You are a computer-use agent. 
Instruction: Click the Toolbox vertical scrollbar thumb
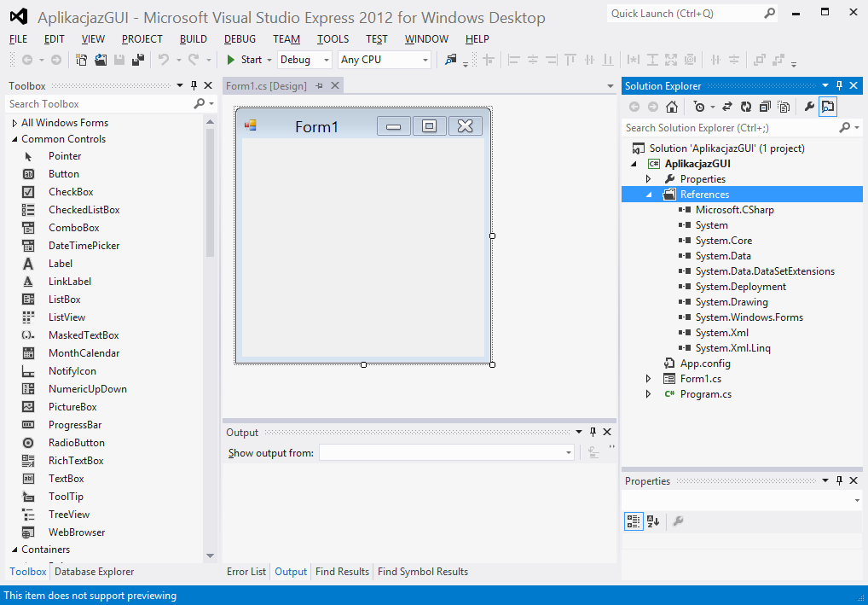pyautogui.click(x=210, y=193)
